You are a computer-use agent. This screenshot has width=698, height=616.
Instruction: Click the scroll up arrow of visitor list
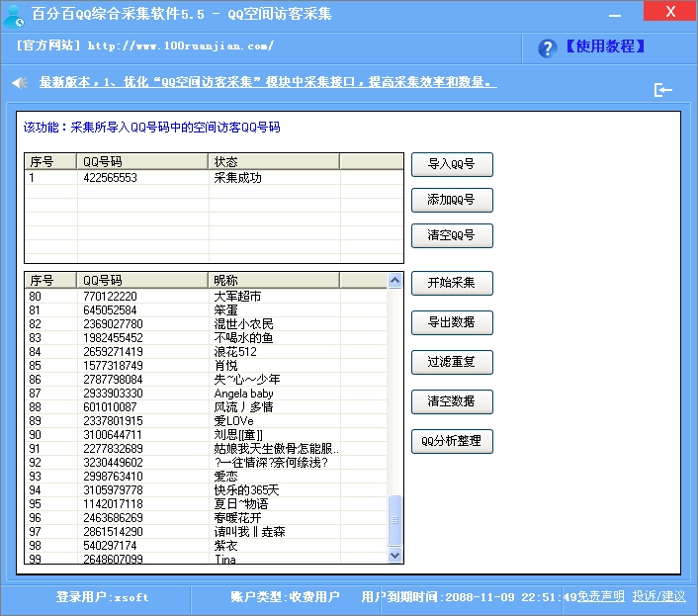(394, 281)
